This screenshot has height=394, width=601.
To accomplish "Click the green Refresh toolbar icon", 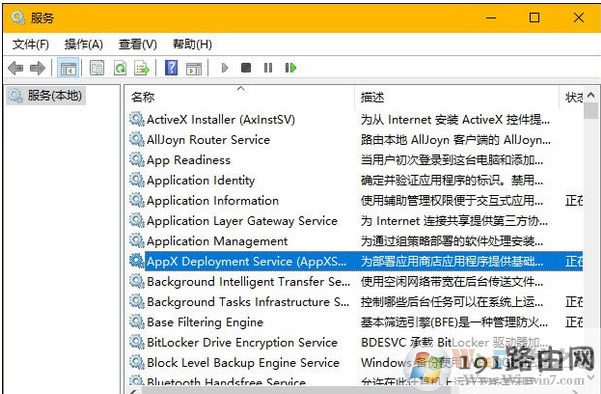I will 120,68.
